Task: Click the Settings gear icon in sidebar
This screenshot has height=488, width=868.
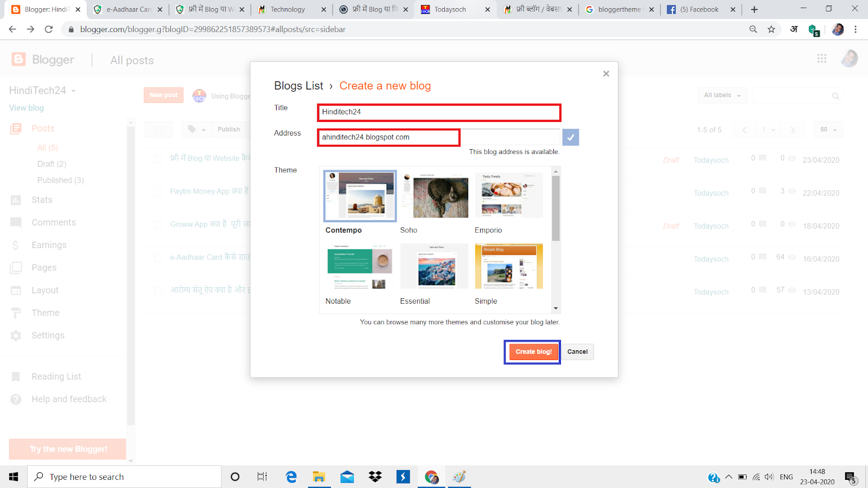Action: point(16,336)
